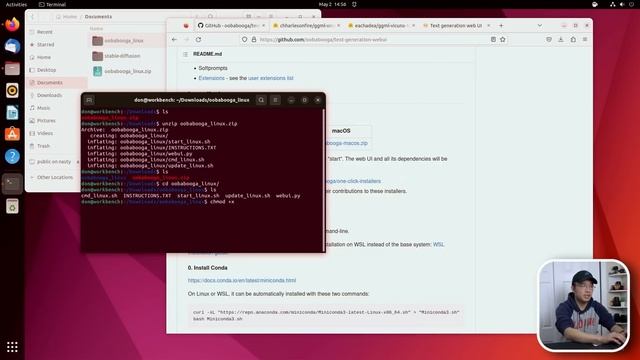Select Desktop in Files sidebar
Screen dimensions: 640x360
tap(56, 70)
